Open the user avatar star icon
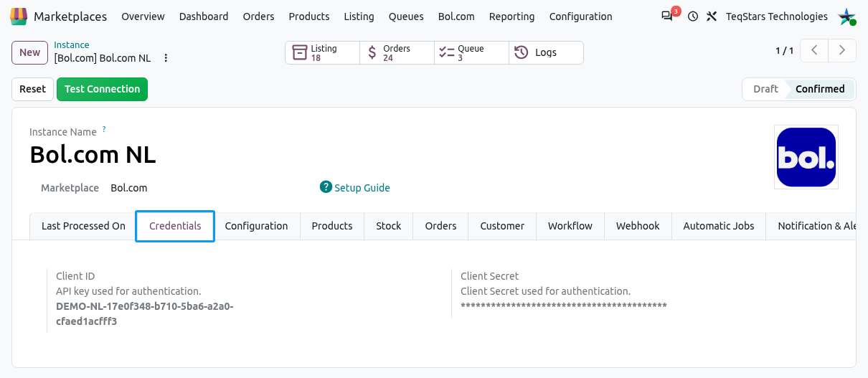 coord(847,16)
